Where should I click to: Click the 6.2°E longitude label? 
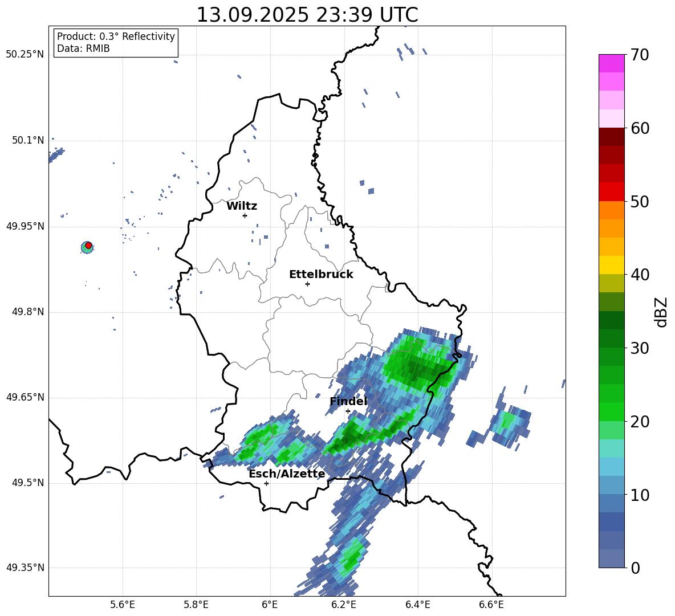(x=344, y=605)
